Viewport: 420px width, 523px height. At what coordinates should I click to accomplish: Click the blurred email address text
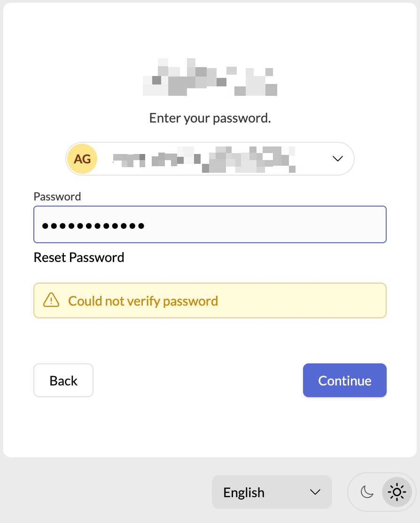click(204, 160)
